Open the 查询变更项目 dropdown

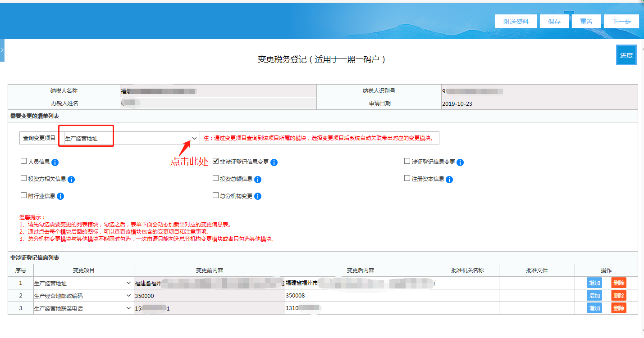pyautogui.click(x=131, y=138)
